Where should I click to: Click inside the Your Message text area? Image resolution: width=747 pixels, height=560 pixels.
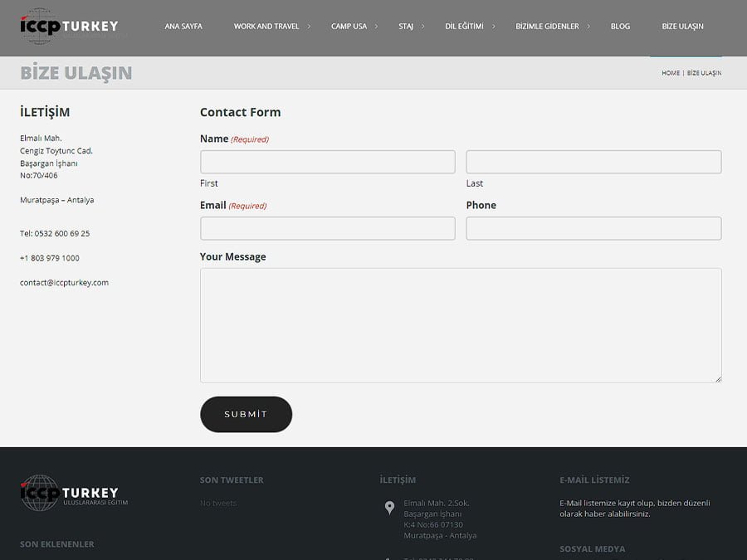pyautogui.click(x=461, y=325)
